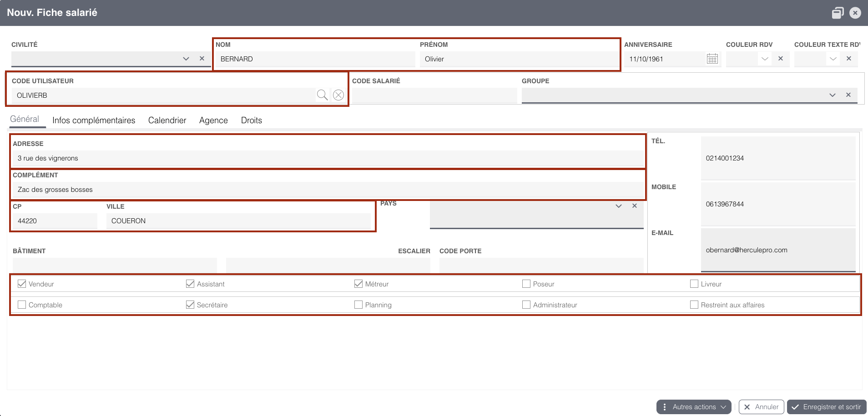Screen dimensions: 868x416
Task: Expand the Civilité dropdown
Action: pos(186,59)
